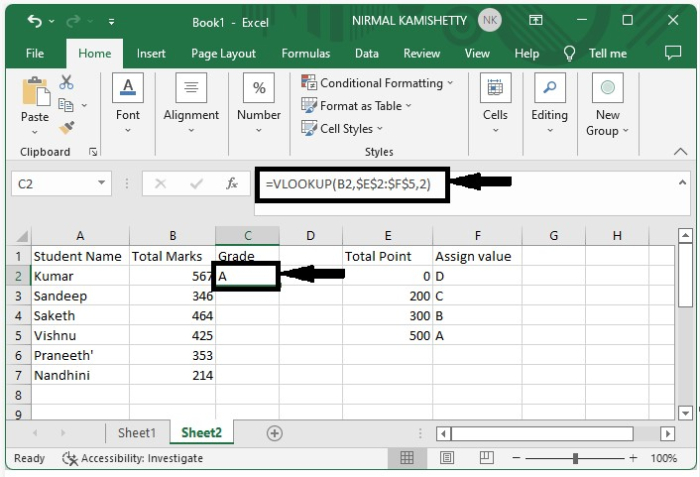Add a new sheet with plus icon
The height and width of the screenshot is (477, 700).
coord(274,433)
